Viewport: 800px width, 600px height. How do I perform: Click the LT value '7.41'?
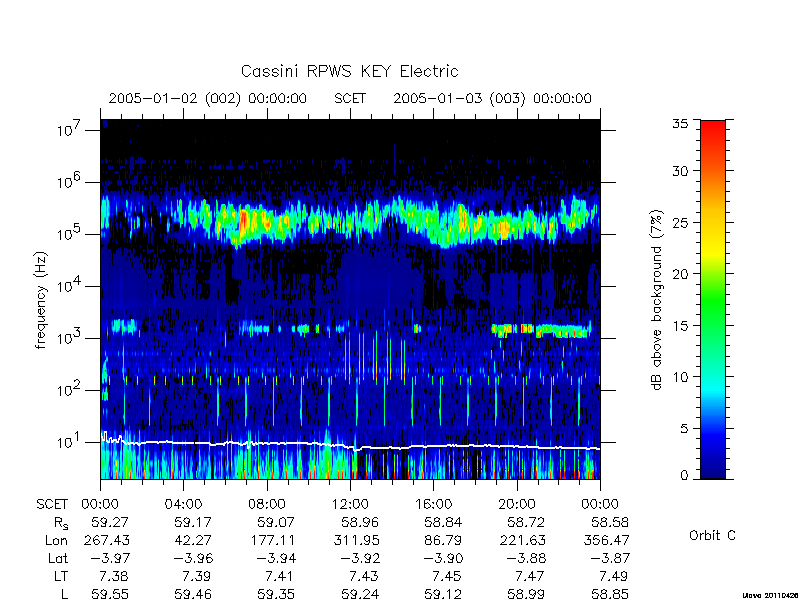coord(281,576)
